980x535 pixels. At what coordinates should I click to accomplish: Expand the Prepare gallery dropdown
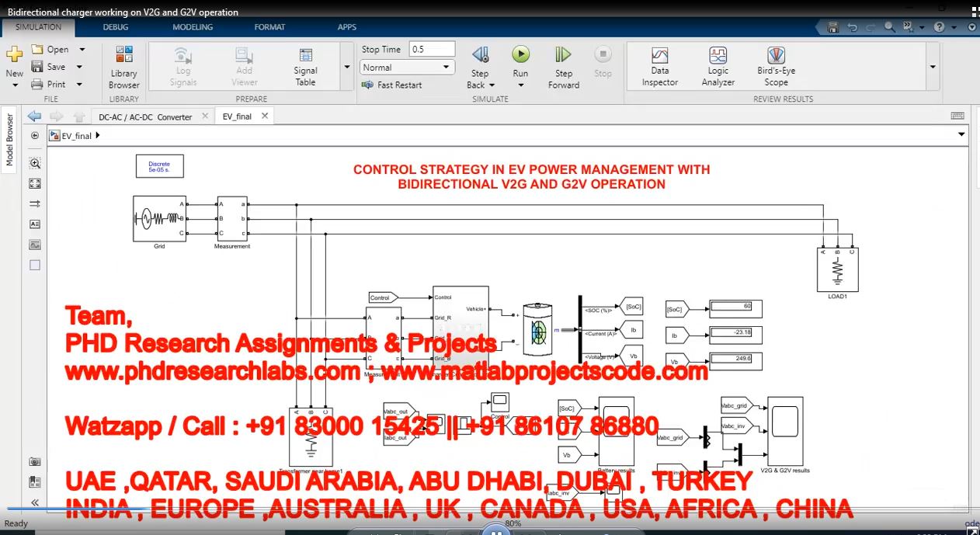[347, 68]
